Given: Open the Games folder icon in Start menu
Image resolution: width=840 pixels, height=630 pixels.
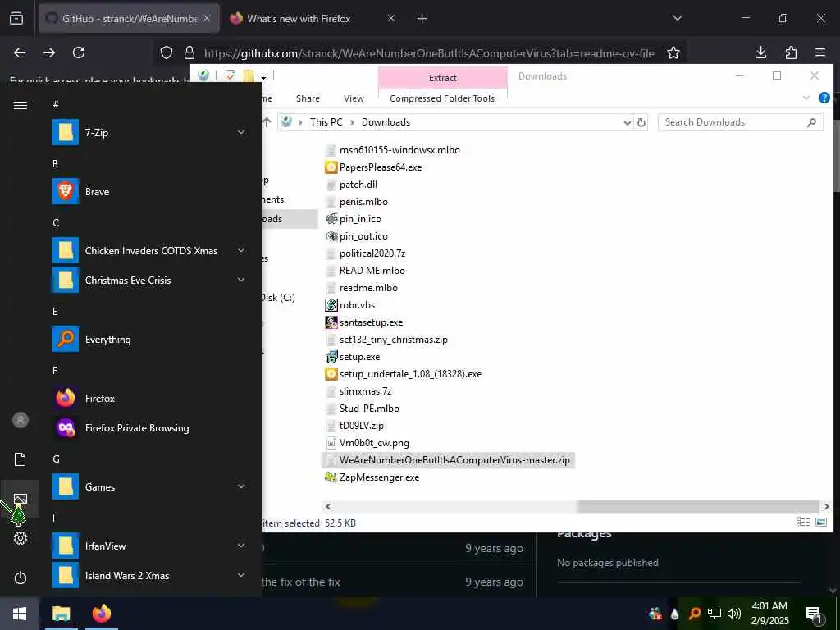Looking at the screenshot, I should [66, 486].
